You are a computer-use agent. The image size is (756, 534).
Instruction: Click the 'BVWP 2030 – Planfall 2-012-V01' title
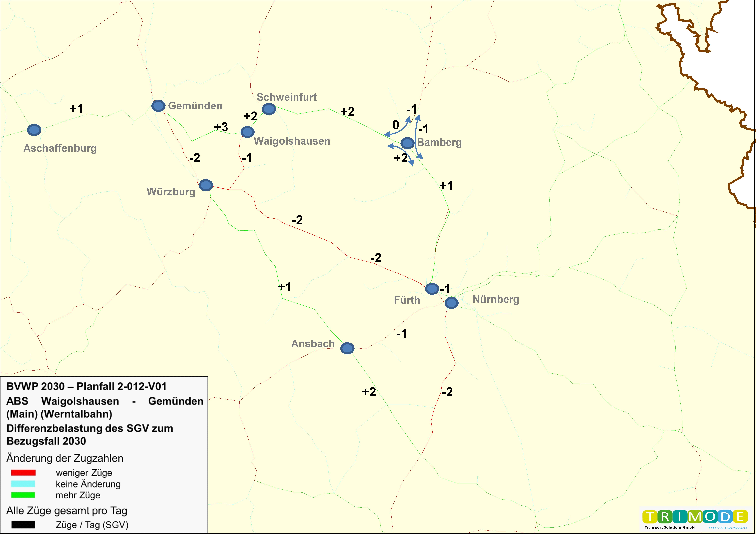(x=87, y=386)
